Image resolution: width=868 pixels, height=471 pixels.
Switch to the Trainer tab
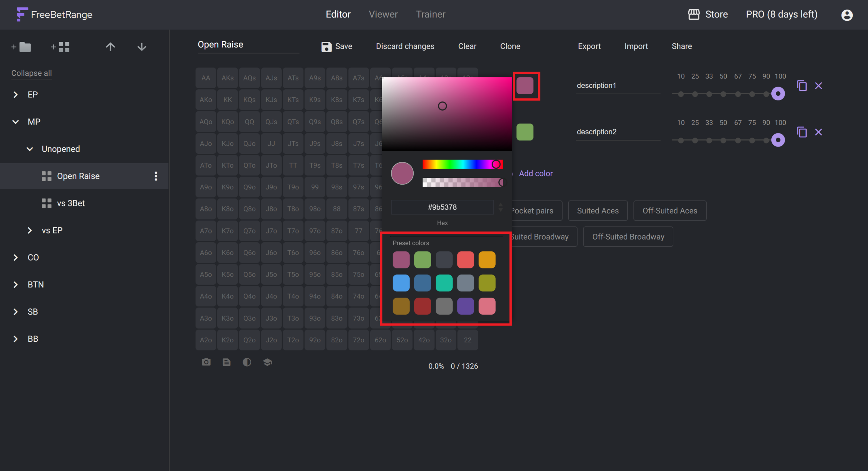[x=431, y=14]
